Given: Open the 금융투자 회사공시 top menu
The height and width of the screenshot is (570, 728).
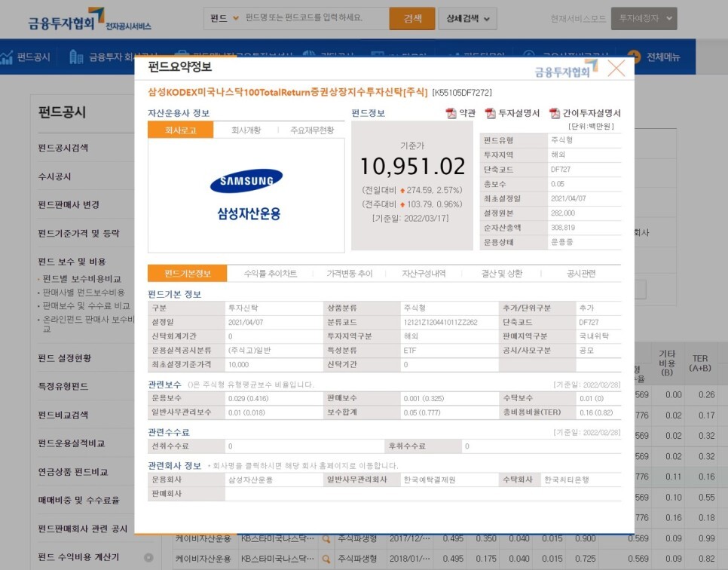Looking at the screenshot, I should coord(112,57).
